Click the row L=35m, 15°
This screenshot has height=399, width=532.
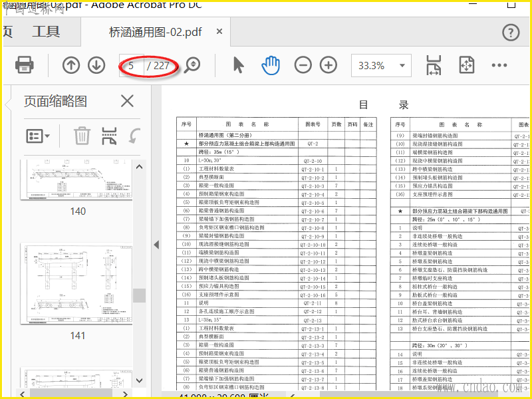[277, 320]
